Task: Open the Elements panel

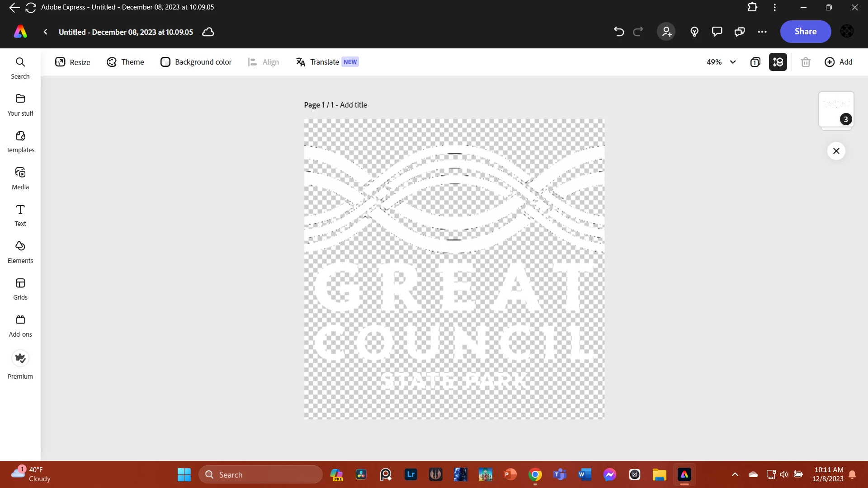Action: point(20,252)
